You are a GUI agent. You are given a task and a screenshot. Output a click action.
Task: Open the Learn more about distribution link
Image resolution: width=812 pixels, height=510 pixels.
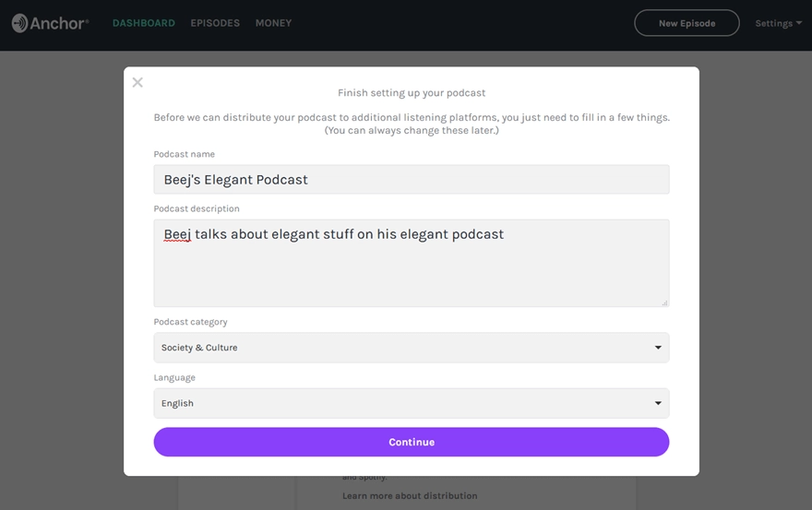[x=410, y=496]
